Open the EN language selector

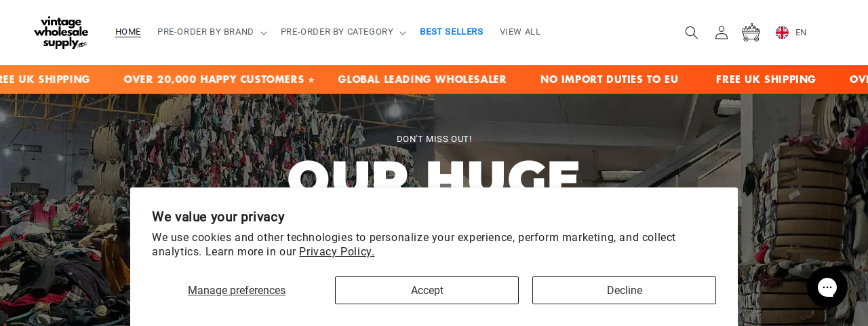[801, 33]
